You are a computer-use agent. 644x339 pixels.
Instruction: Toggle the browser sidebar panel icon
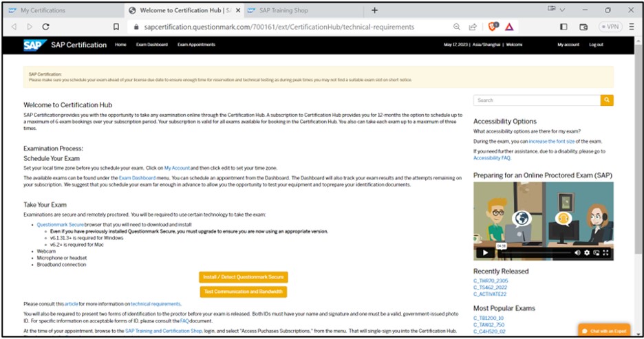(563, 27)
